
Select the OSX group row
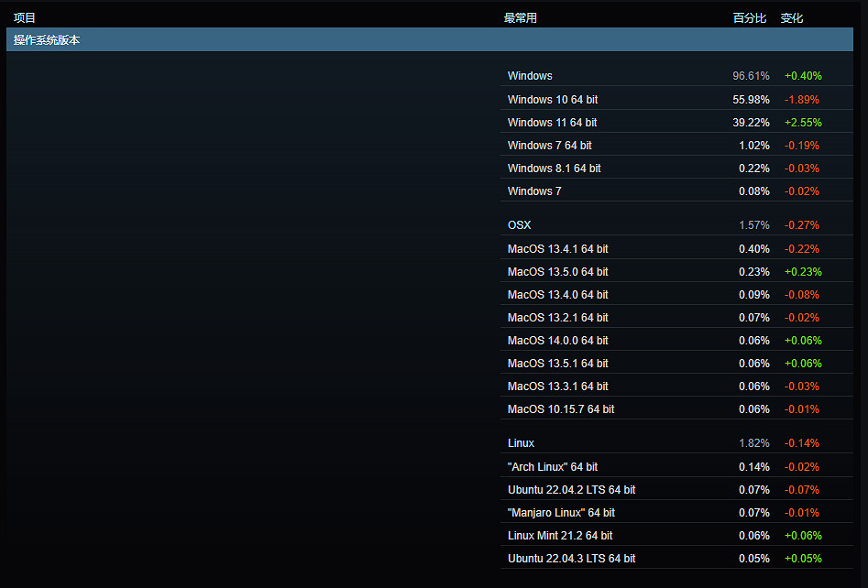(x=519, y=225)
